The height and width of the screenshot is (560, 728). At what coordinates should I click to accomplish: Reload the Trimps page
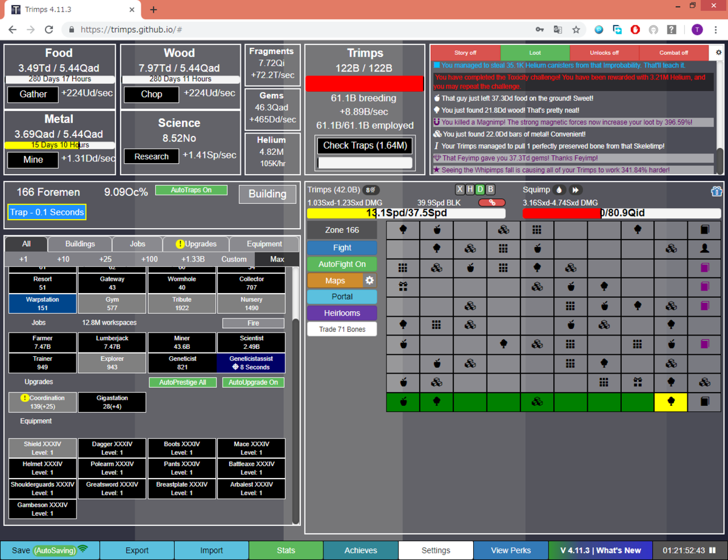coord(49,29)
